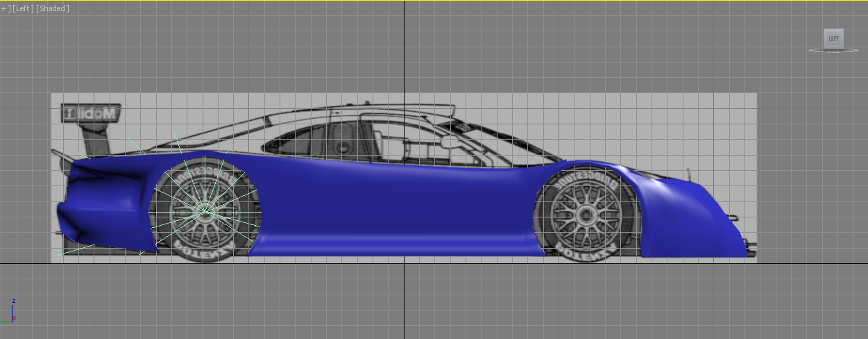
Task: Click the ViewCube compass ring below the cube
Action: (833, 51)
